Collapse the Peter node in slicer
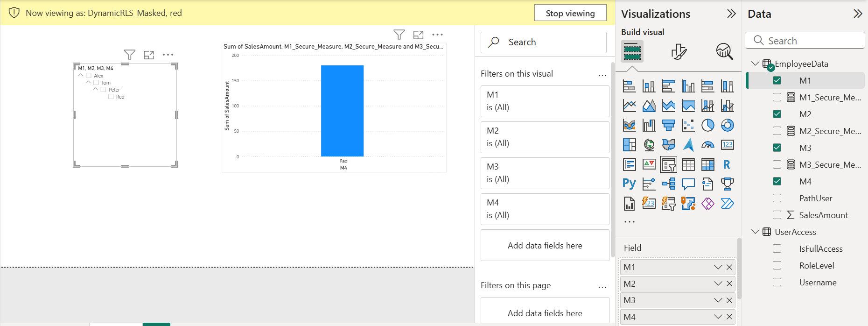The image size is (868, 326). (x=96, y=89)
